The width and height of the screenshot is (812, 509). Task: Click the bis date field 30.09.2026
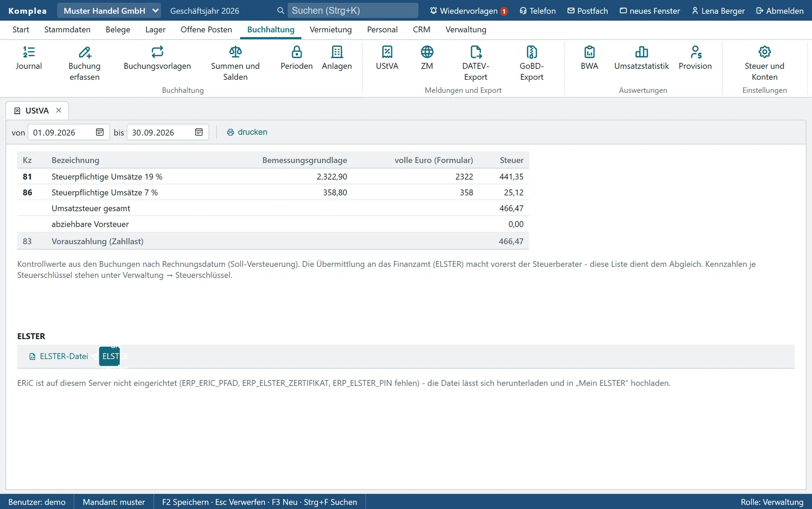pos(168,132)
